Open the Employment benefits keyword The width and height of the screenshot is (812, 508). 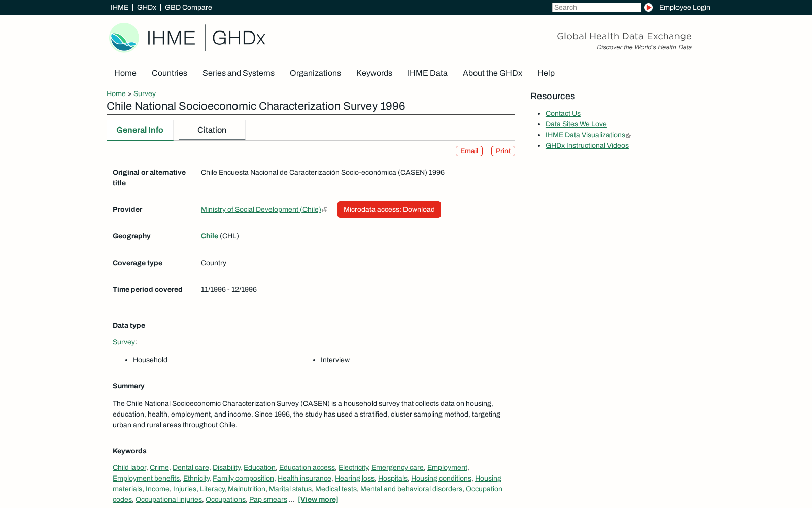coord(146,478)
